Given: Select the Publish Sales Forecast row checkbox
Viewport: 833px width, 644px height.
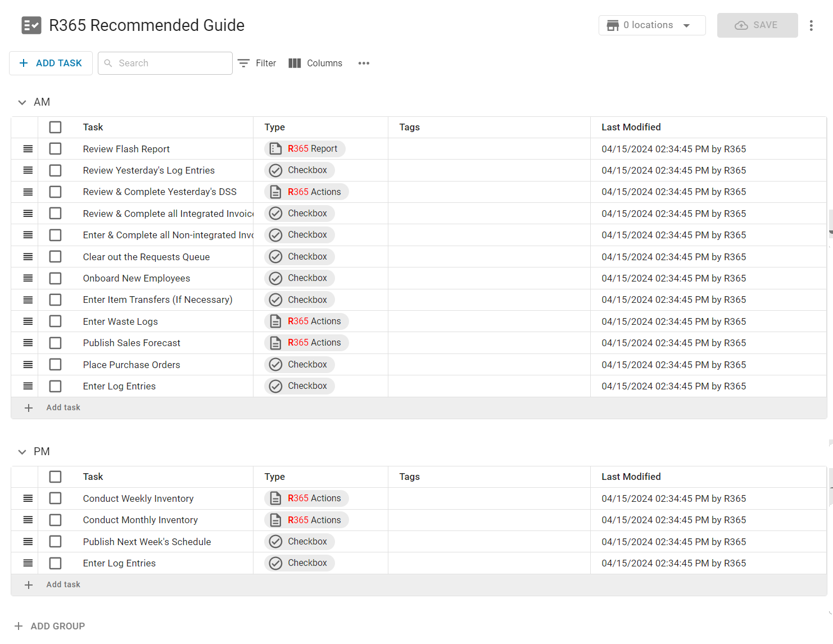Looking at the screenshot, I should (55, 343).
